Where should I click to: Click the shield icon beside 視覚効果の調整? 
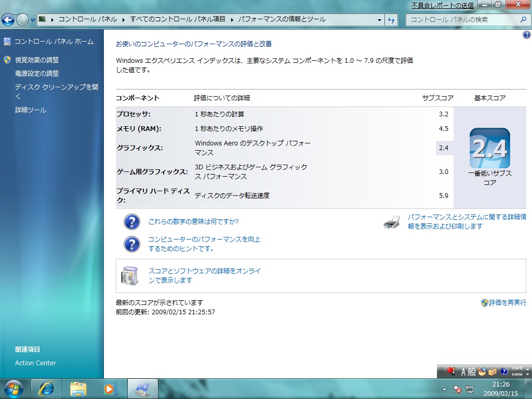tap(7, 60)
